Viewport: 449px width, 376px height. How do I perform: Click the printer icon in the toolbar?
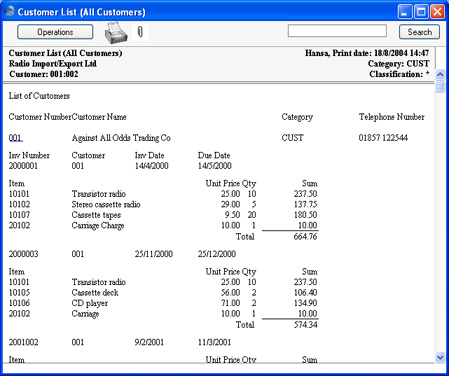(x=116, y=33)
